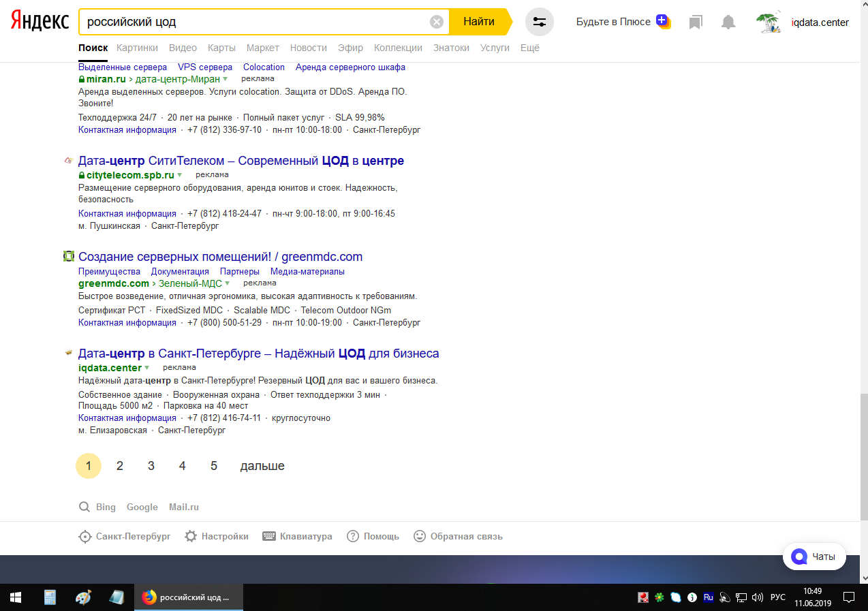868x611 pixels.
Task: Switch to the Эфир tab
Action: click(x=351, y=48)
